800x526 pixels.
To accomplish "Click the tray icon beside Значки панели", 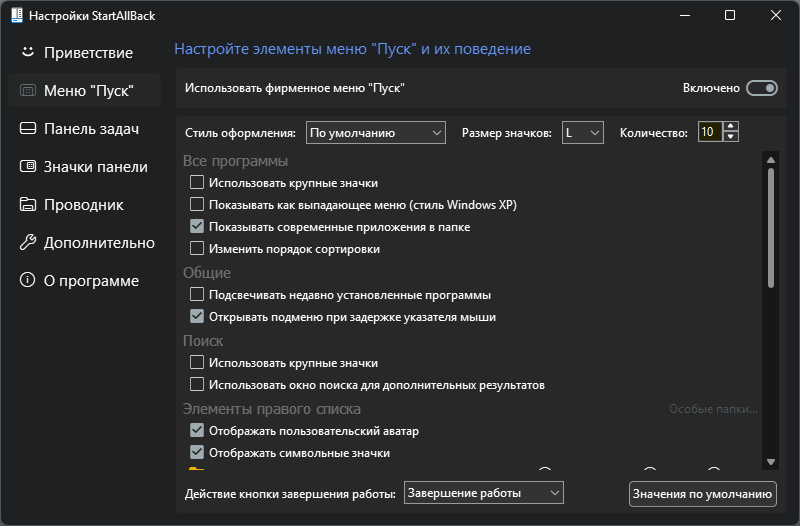I will pyautogui.click(x=28, y=166).
